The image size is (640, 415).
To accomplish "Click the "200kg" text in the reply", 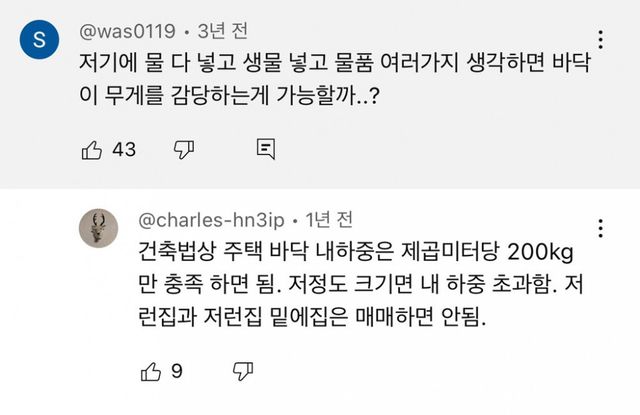I will click(x=546, y=248).
